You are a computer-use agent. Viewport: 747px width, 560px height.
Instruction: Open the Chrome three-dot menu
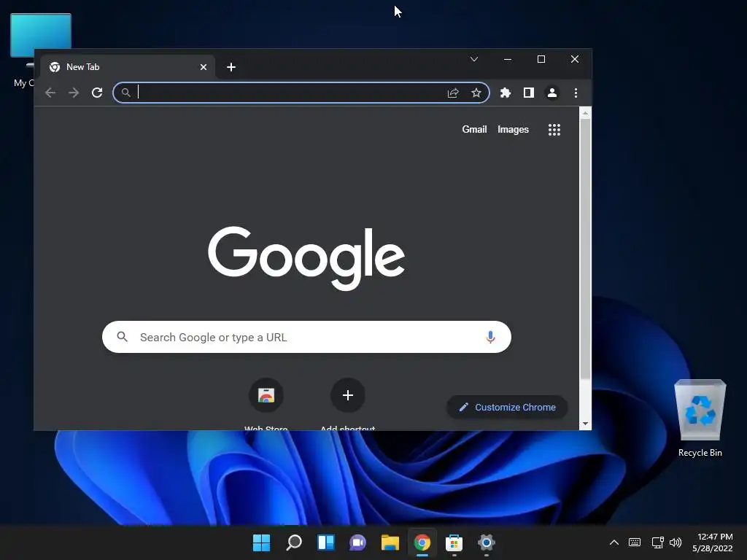coord(576,93)
